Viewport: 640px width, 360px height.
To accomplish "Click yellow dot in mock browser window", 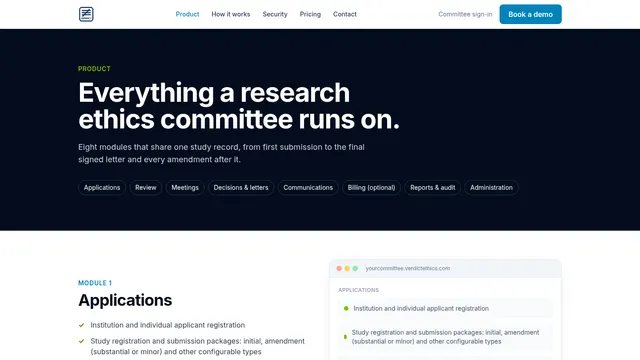I will [347, 269].
